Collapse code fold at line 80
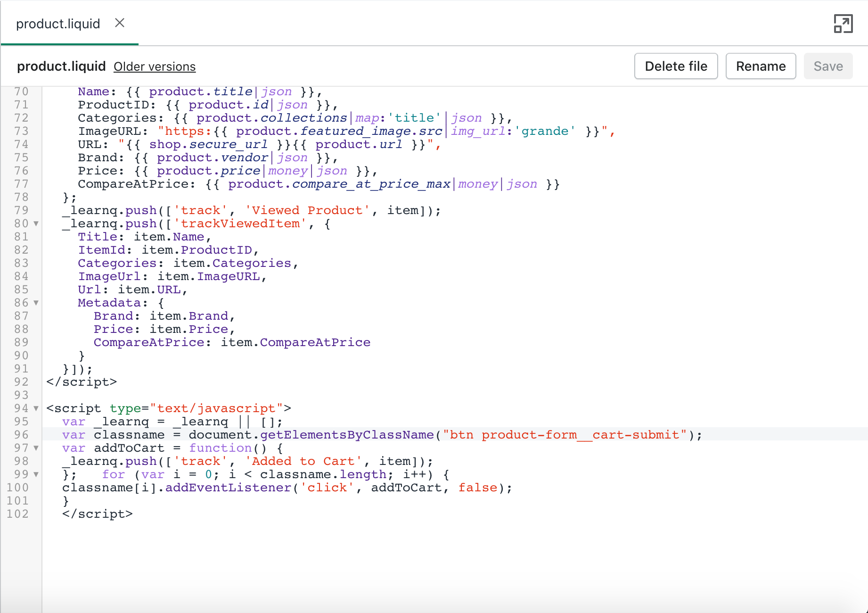This screenshot has width=868, height=613. 36,224
